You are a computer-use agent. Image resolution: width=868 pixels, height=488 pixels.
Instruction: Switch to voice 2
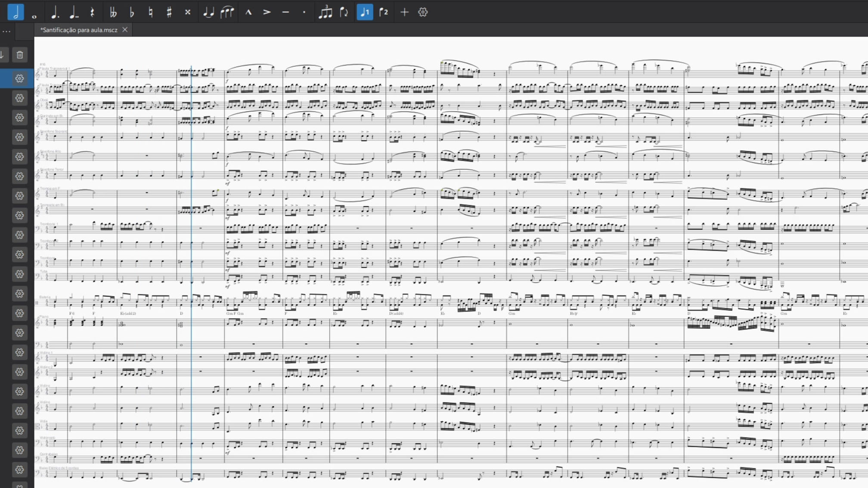383,12
